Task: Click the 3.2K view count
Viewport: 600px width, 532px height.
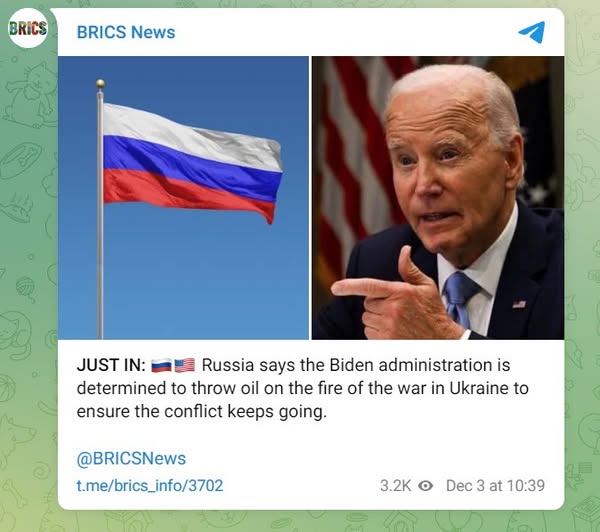Action: click(395, 486)
